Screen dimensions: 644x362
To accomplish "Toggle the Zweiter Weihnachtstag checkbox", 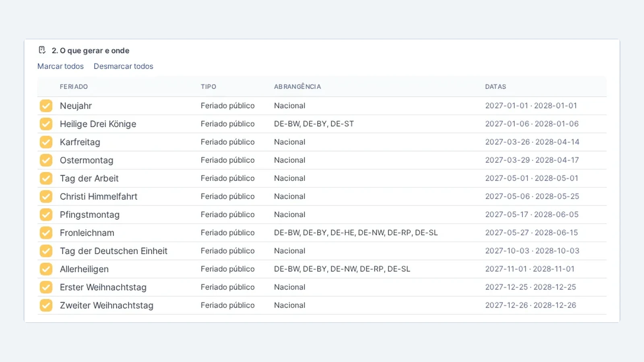I will (46, 305).
